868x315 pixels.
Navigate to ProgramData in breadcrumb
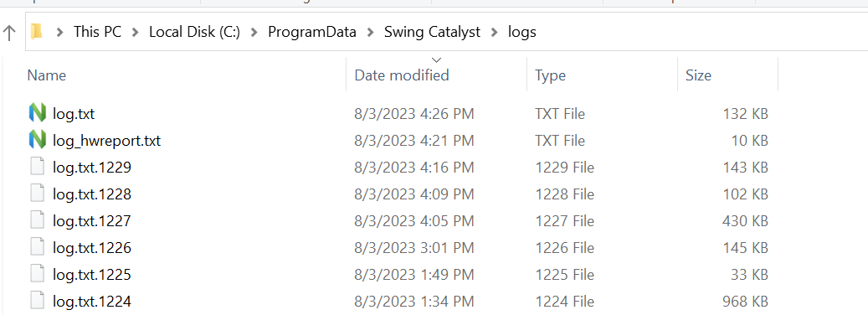(x=312, y=32)
